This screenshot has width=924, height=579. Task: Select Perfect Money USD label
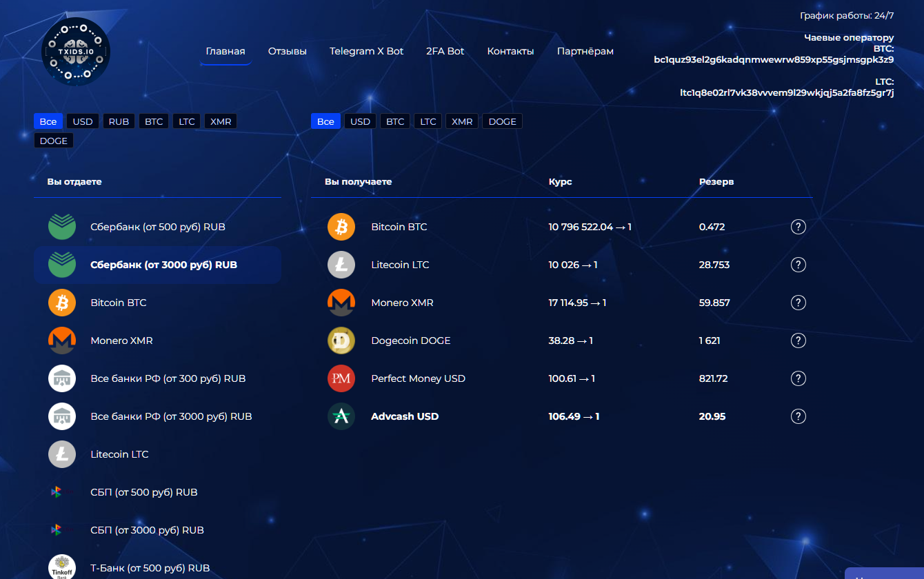(x=419, y=378)
